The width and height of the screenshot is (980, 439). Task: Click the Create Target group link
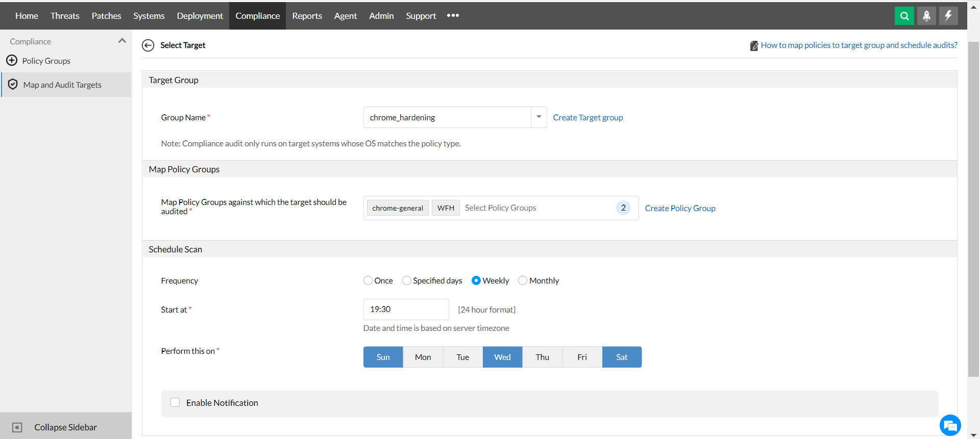[587, 118]
